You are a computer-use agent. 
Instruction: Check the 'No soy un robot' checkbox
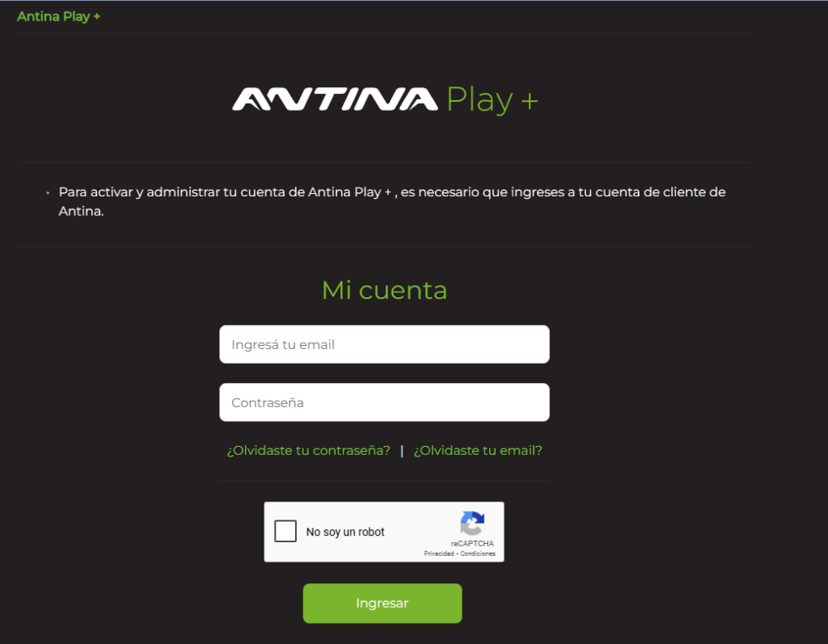pos(285,532)
